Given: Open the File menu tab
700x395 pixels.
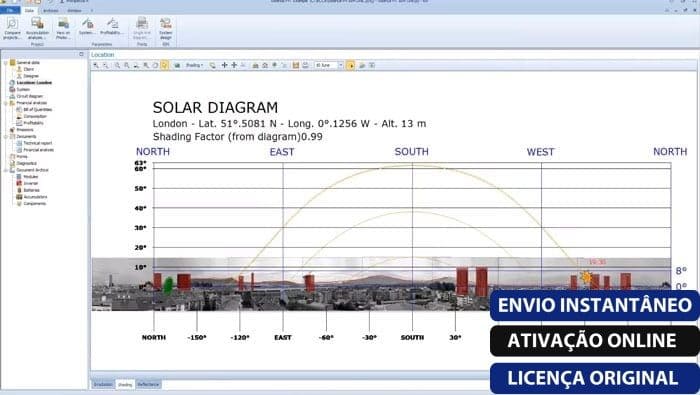Looking at the screenshot, I should (10, 10).
